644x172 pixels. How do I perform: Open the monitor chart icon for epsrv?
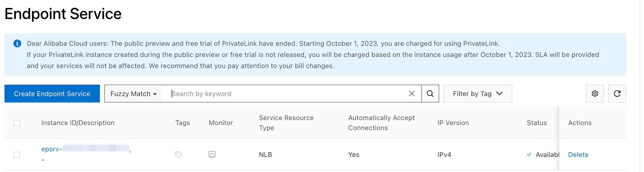coord(212,154)
